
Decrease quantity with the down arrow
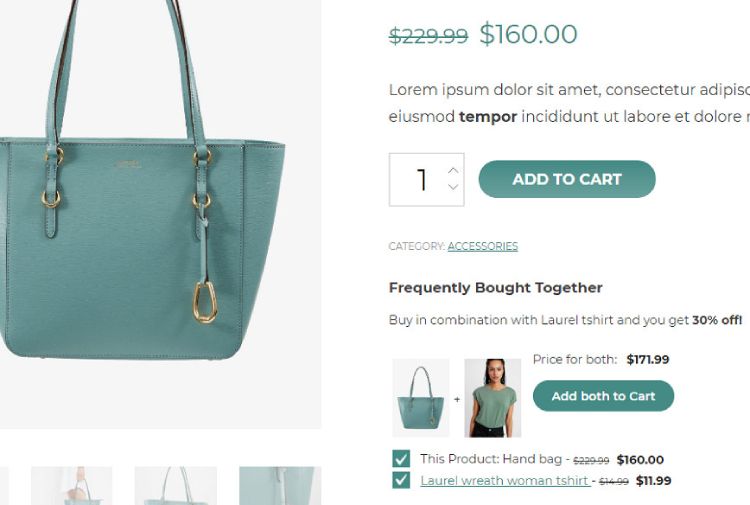click(453, 187)
